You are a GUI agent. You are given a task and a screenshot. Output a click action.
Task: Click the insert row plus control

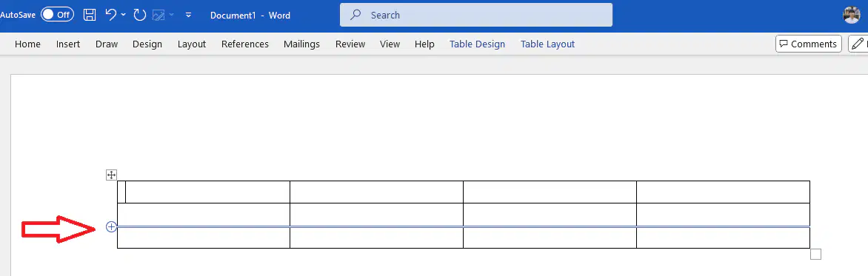tap(111, 226)
